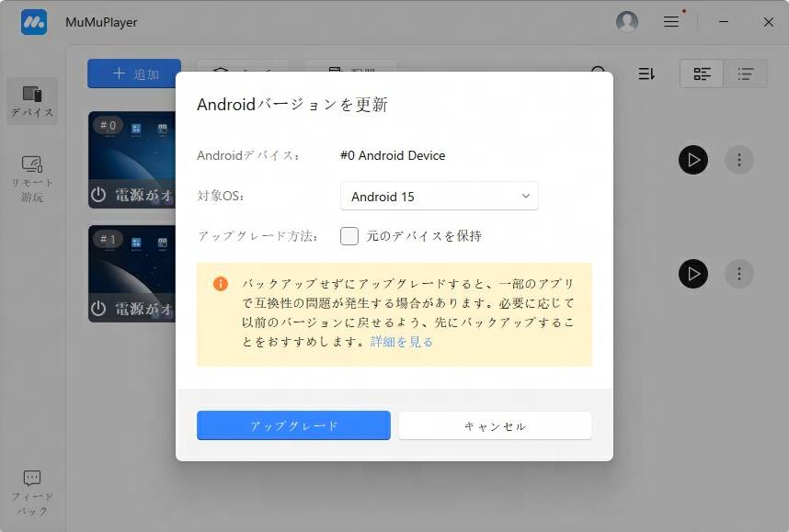The height and width of the screenshot is (532, 789).
Task: Open more options for device #1
Action: pyautogui.click(x=739, y=274)
